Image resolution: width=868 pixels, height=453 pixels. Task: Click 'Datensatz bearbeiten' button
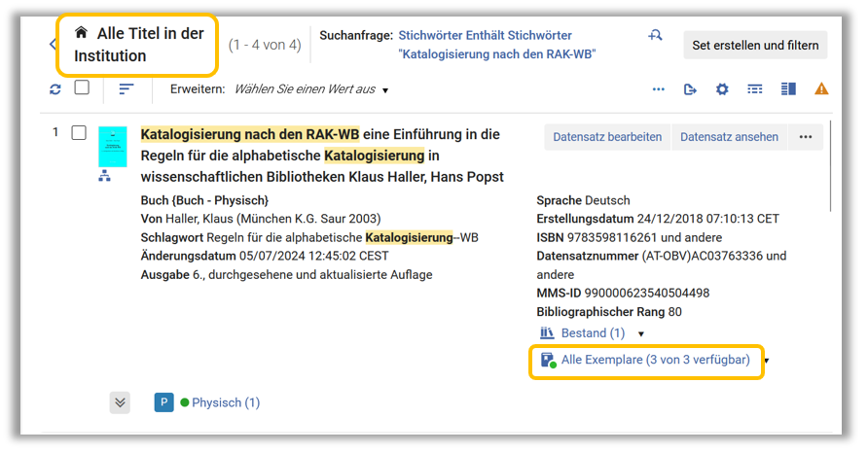607,137
